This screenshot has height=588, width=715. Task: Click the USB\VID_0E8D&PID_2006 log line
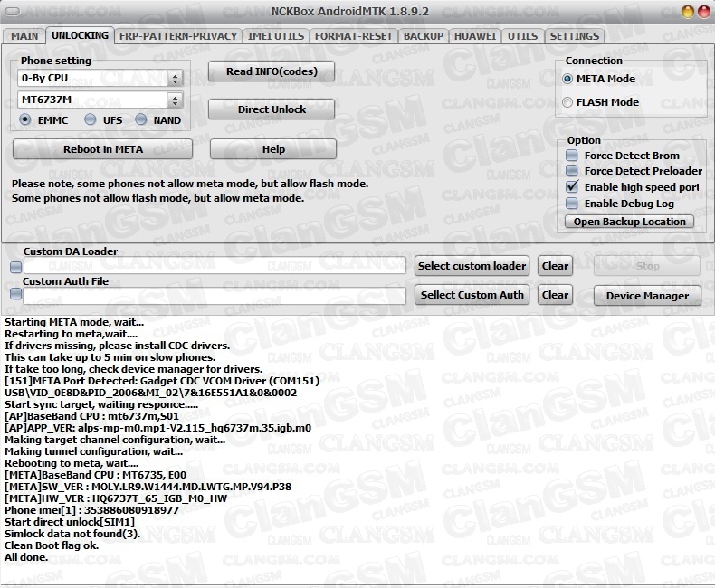click(150, 393)
